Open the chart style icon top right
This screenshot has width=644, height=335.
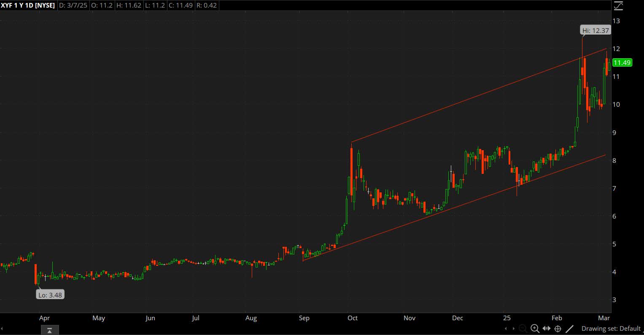[x=617, y=5]
